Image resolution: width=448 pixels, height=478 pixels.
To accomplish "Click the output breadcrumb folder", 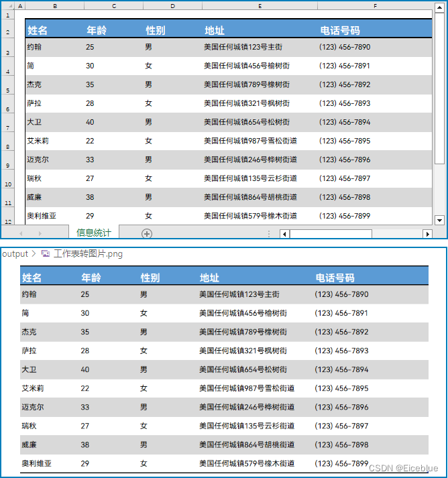I will 15,253.
